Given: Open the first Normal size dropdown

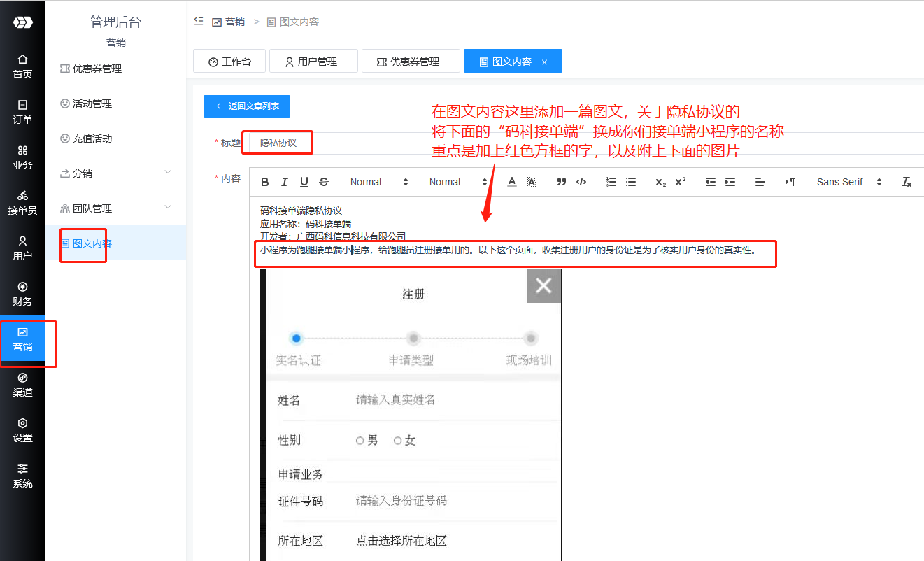Looking at the screenshot, I should 378,182.
